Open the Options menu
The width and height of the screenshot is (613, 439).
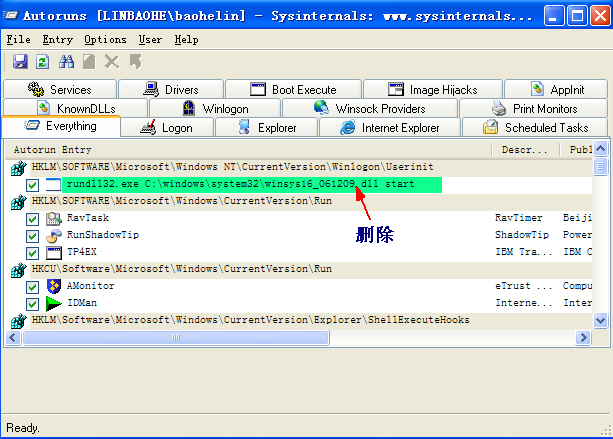105,39
